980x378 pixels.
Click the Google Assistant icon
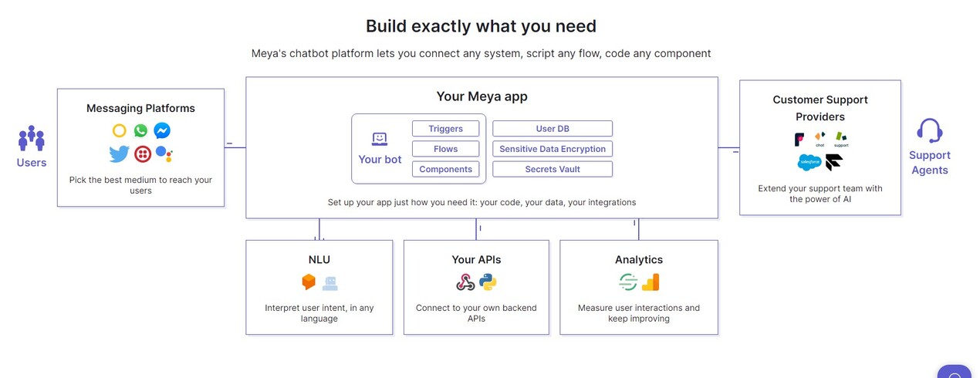164,154
